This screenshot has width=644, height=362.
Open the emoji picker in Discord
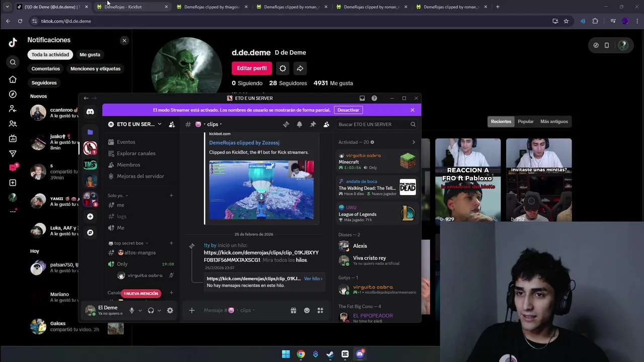click(x=307, y=311)
